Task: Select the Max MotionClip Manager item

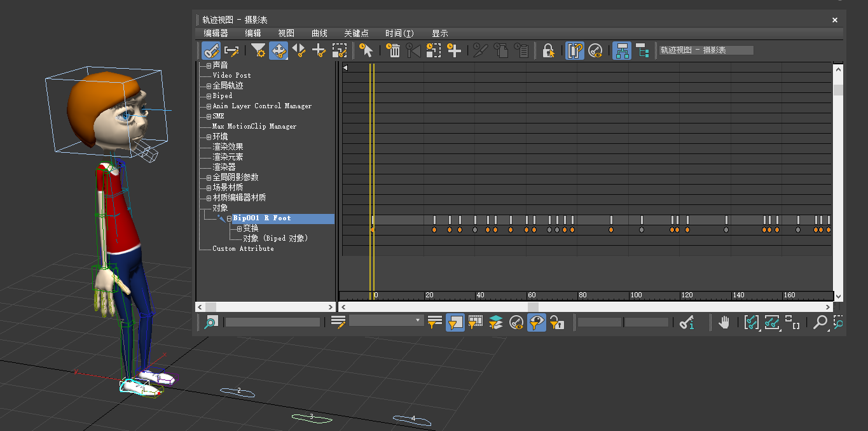Action: (254, 127)
